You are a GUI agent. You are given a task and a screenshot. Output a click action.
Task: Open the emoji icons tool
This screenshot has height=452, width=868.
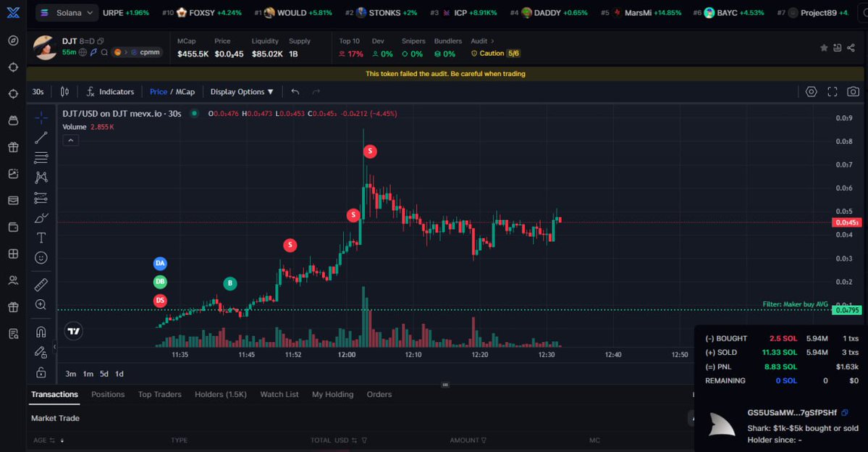(41, 258)
